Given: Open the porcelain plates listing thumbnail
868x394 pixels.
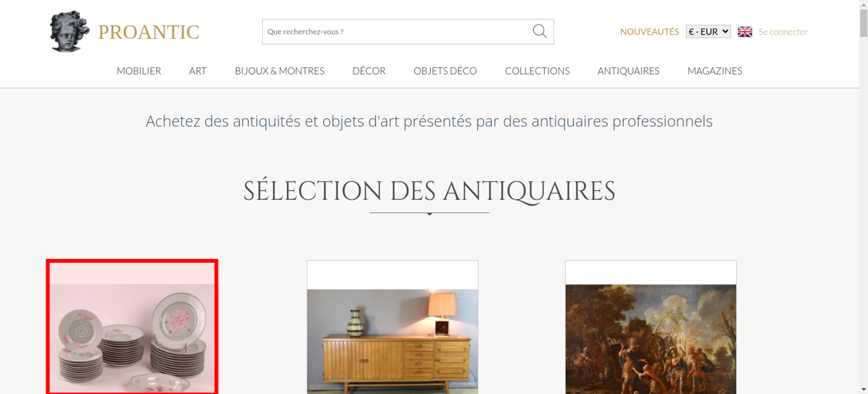Looking at the screenshot, I should pyautogui.click(x=132, y=327).
